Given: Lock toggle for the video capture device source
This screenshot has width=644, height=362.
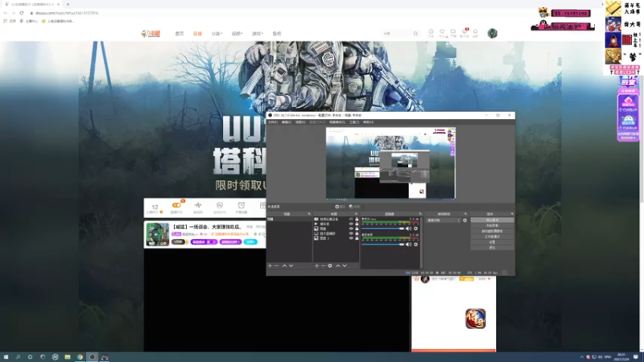Looking at the screenshot, I should 357,219.
